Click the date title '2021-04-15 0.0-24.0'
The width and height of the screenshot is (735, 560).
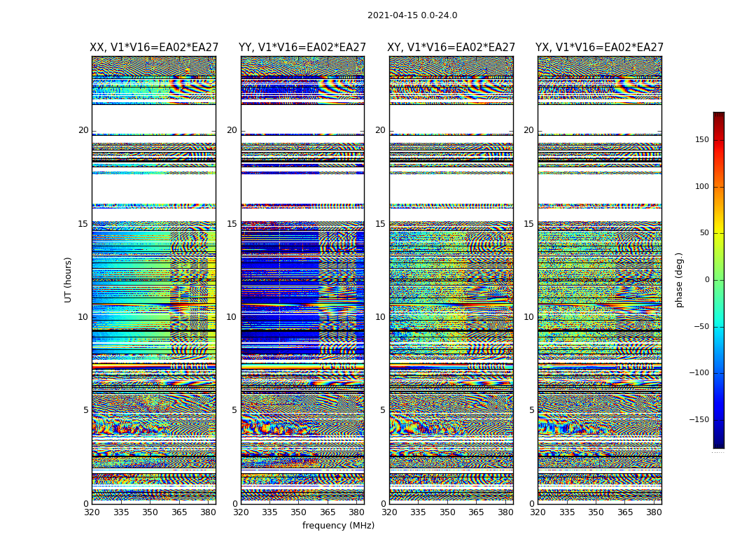click(x=412, y=15)
